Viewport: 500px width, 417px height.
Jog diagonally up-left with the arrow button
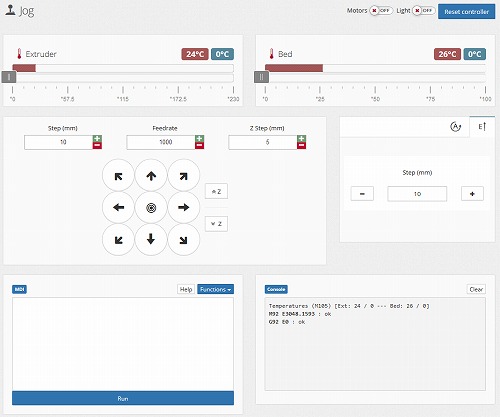click(118, 175)
